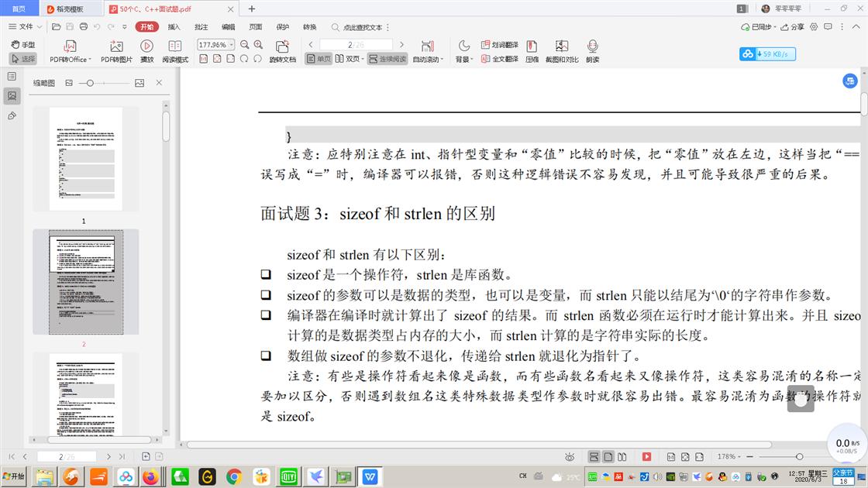The width and height of the screenshot is (868, 488).
Task: Click the blue floating assistant icon
Action: (849, 81)
